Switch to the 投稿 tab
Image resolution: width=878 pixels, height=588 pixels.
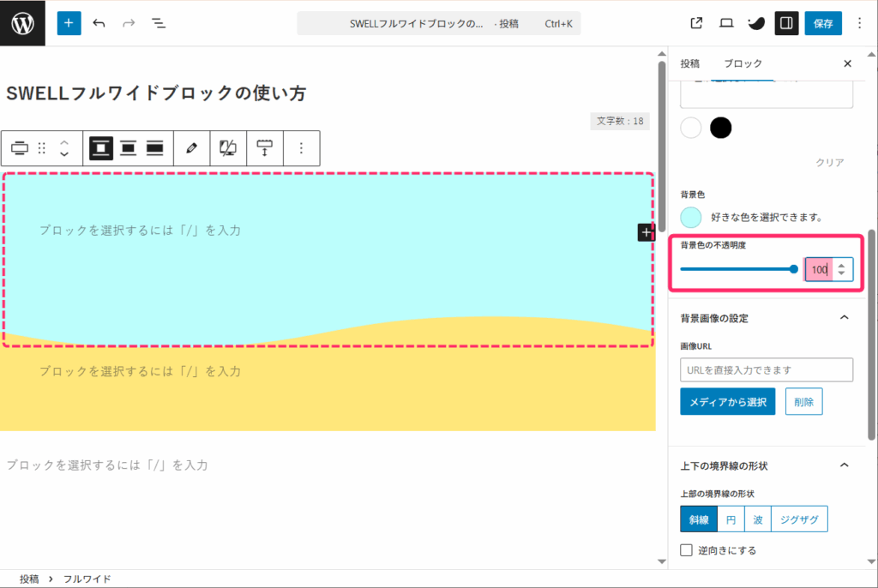click(690, 63)
